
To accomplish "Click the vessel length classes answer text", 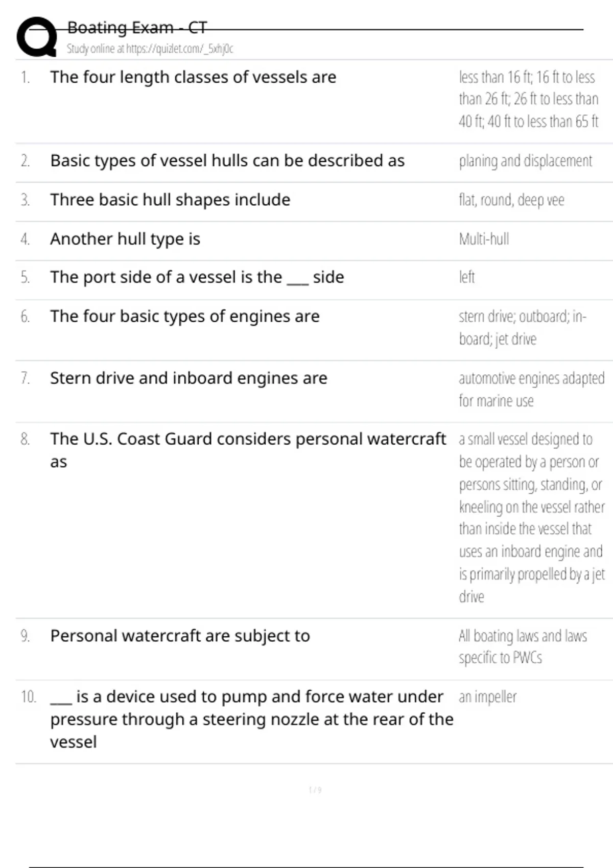I will tap(528, 99).
